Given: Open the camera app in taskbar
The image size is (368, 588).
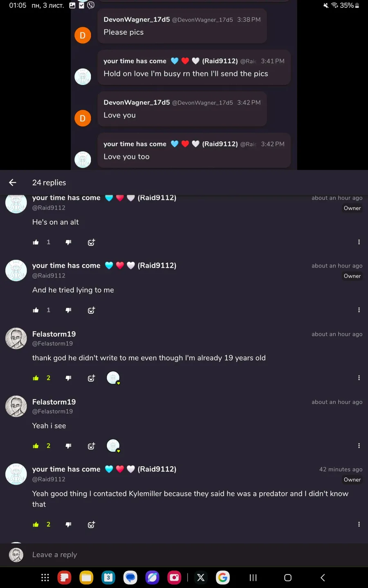Looking at the screenshot, I should pos(174,577).
